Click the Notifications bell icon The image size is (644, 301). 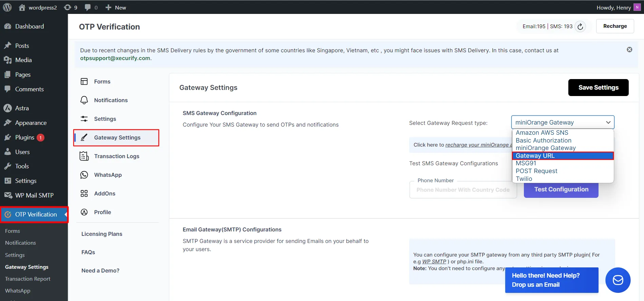pyautogui.click(x=84, y=100)
